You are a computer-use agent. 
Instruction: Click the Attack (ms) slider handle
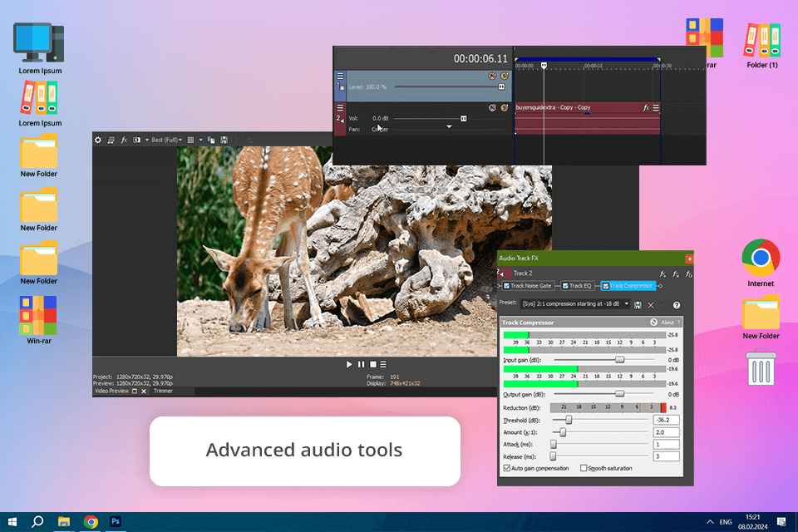pyautogui.click(x=554, y=445)
